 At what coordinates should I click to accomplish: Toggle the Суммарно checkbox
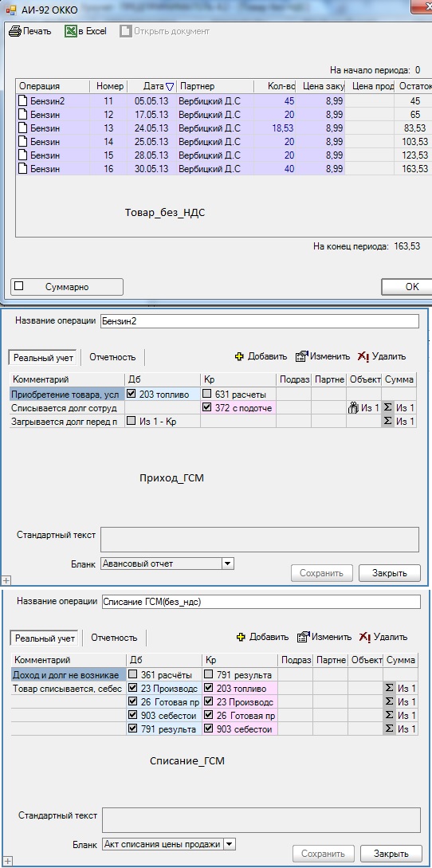click(x=19, y=286)
